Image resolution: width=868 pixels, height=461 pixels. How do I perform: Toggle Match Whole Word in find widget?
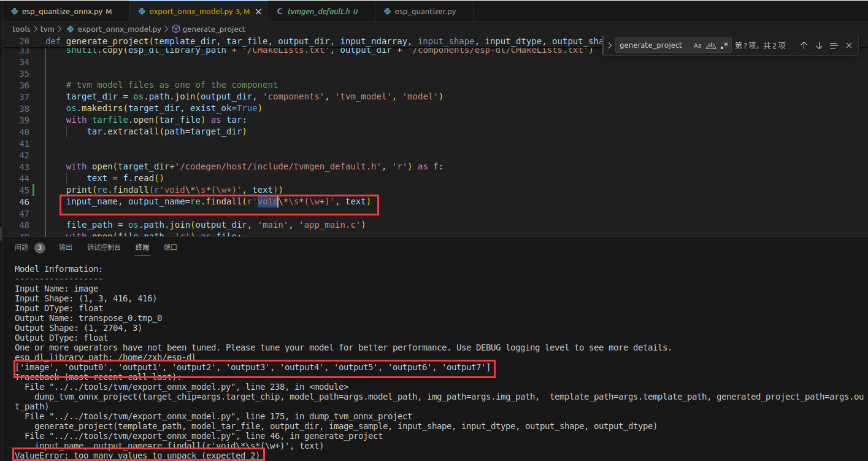coord(711,45)
